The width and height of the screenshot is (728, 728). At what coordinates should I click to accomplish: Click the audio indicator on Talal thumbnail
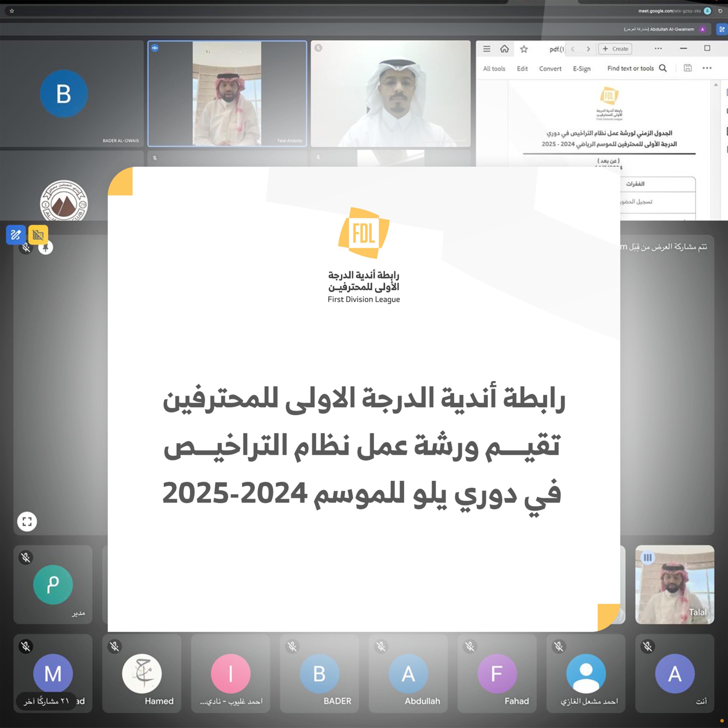(647, 557)
